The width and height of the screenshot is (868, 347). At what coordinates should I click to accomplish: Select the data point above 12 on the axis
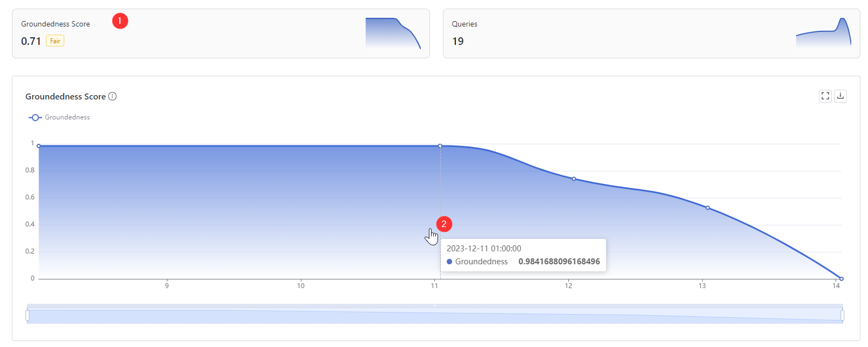coord(574,179)
